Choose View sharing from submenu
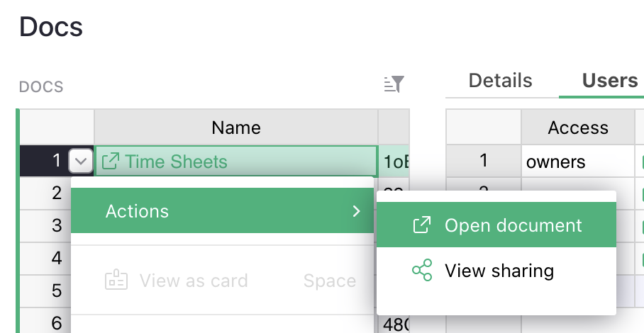644x333 pixels. pyautogui.click(x=496, y=270)
